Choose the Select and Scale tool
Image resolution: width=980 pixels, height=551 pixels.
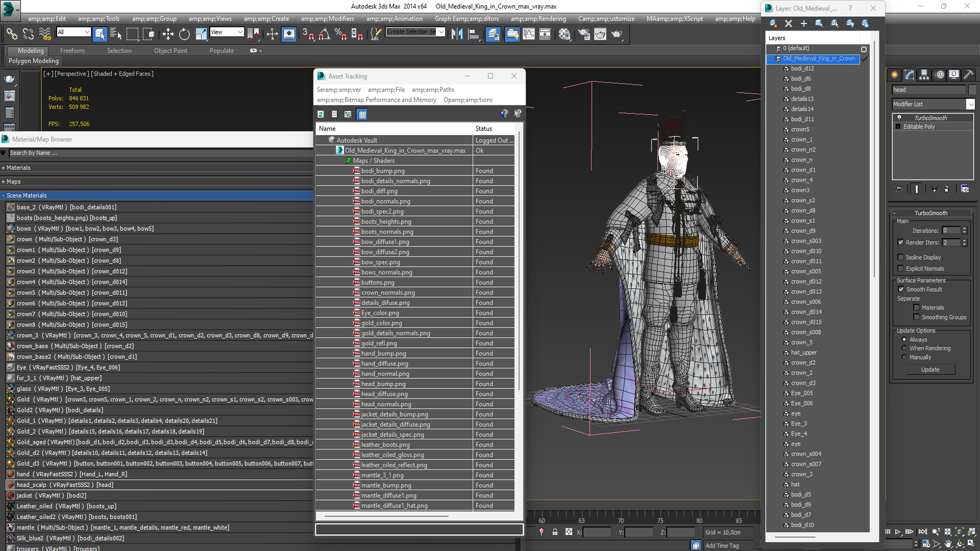tap(201, 34)
